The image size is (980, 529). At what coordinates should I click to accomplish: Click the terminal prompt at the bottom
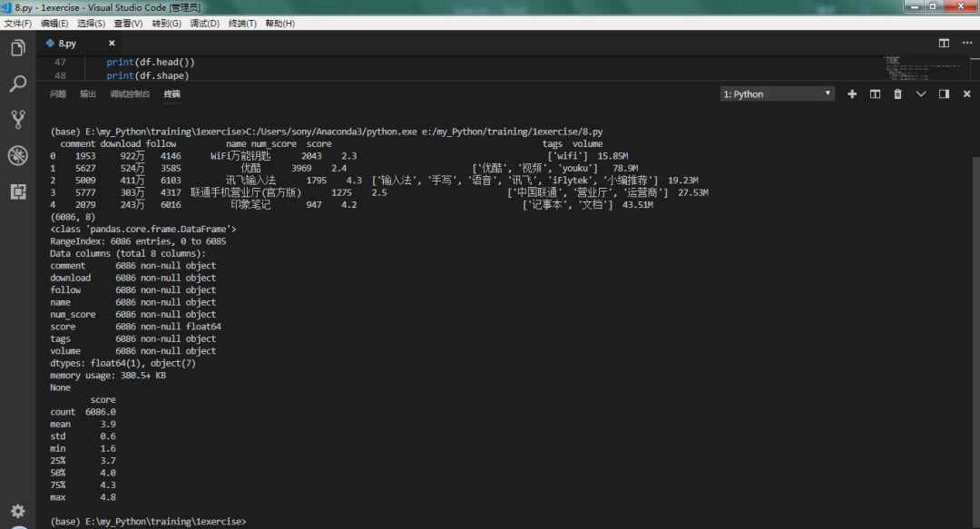tap(148, 522)
